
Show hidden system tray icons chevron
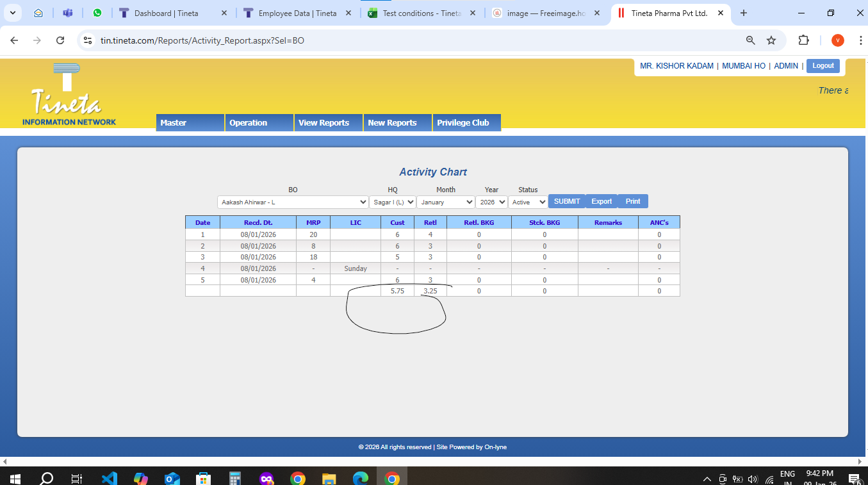point(707,479)
